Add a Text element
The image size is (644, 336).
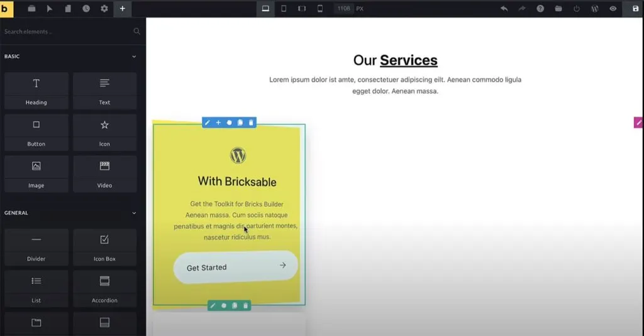pos(105,90)
